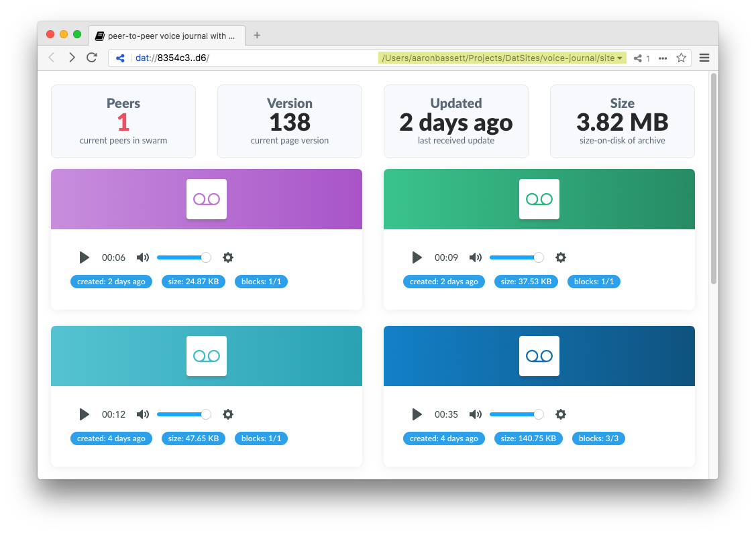This screenshot has height=533, width=756.
Task: Select the peer-to-peer voice journal tab
Action: click(x=166, y=36)
